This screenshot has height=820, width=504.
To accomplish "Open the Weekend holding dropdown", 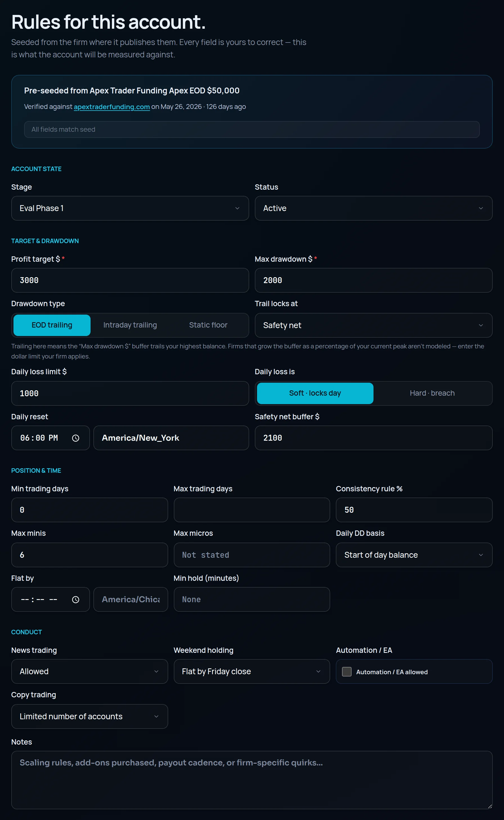I will tap(252, 671).
